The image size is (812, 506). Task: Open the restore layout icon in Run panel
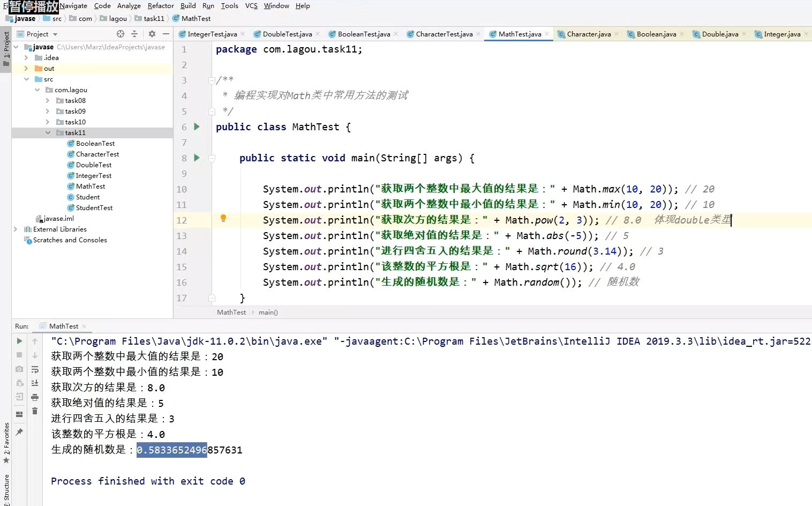pyautogui.click(x=19, y=414)
